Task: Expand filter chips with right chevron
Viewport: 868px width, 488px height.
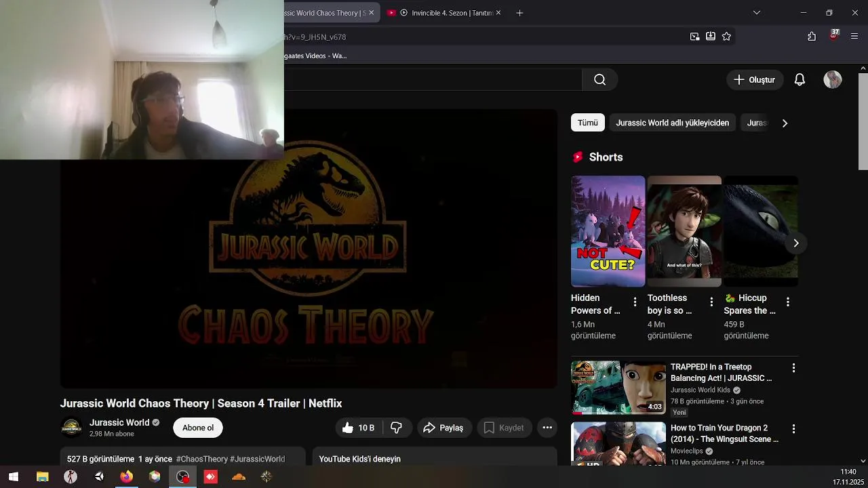Action: click(785, 123)
